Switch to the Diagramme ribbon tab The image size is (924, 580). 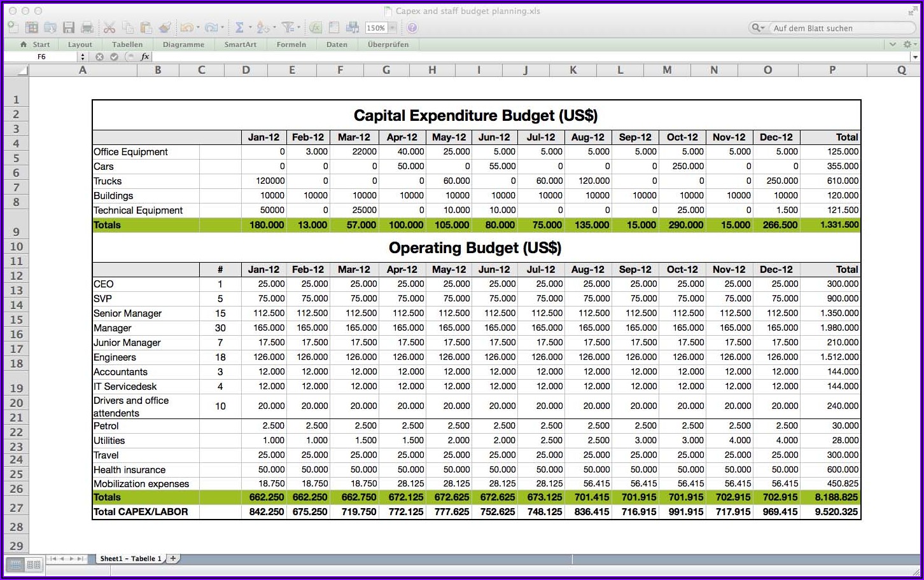pyautogui.click(x=183, y=45)
